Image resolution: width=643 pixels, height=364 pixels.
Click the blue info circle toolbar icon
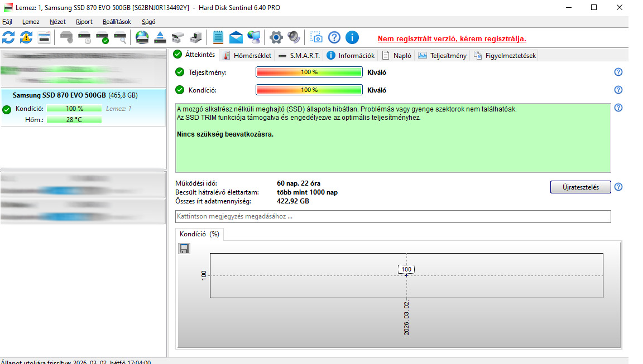(x=352, y=38)
